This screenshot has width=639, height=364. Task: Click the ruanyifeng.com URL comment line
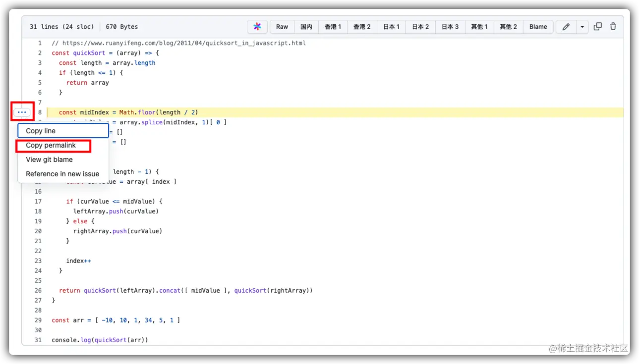click(179, 43)
